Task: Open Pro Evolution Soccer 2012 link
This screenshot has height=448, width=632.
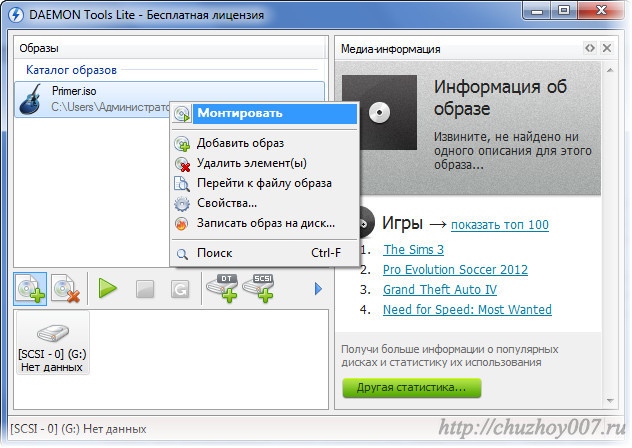Action: pos(455,269)
